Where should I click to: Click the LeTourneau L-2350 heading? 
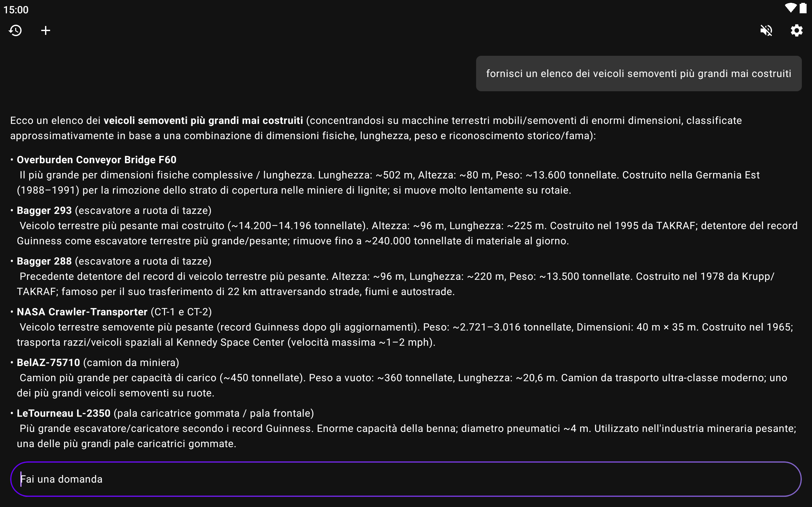pos(64,413)
